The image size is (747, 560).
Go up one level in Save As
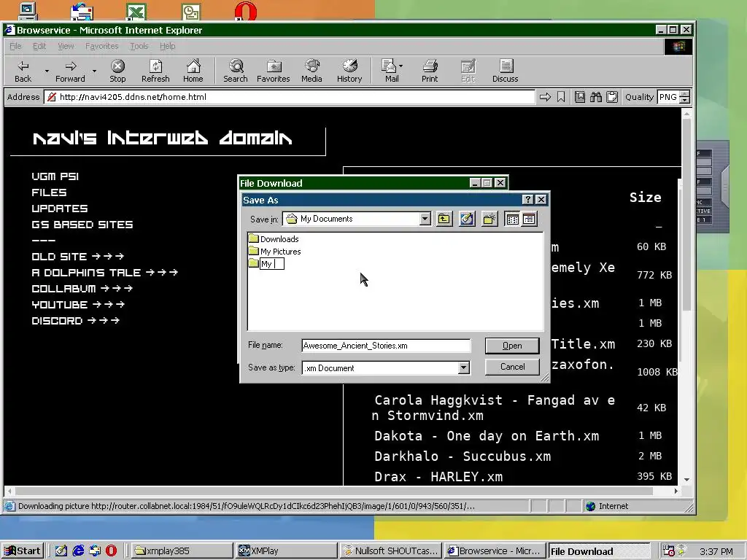point(444,219)
